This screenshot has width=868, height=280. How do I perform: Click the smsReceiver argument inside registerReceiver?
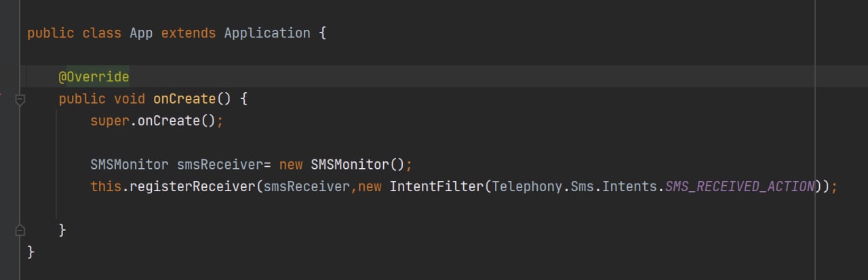[305, 186]
